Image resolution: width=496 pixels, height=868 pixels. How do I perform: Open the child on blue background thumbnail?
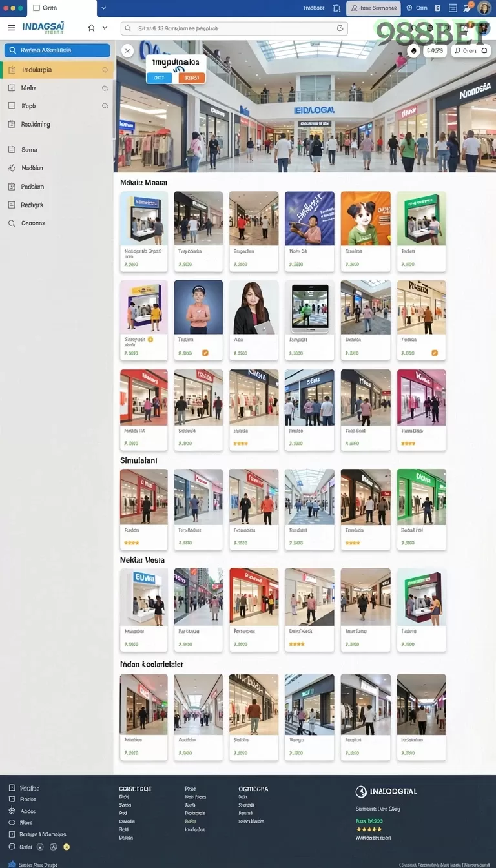pos(198,307)
